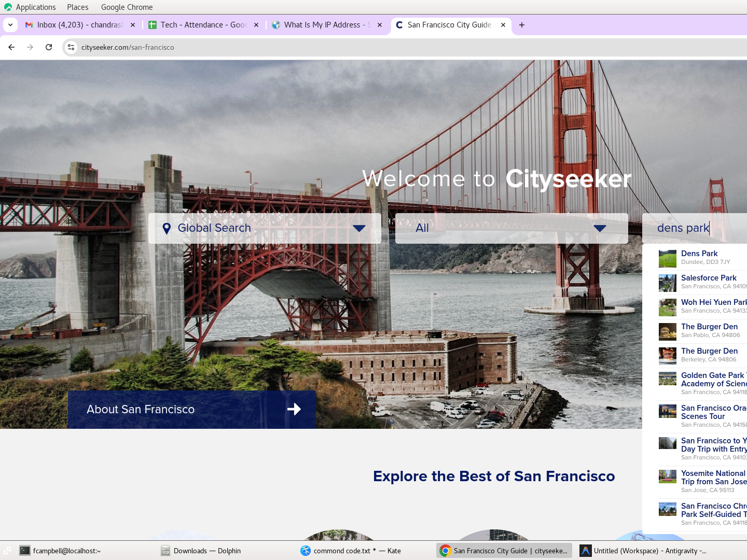Open the tab search chevron button
This screenshot has height=560, width=747.
tap(10, 25)
